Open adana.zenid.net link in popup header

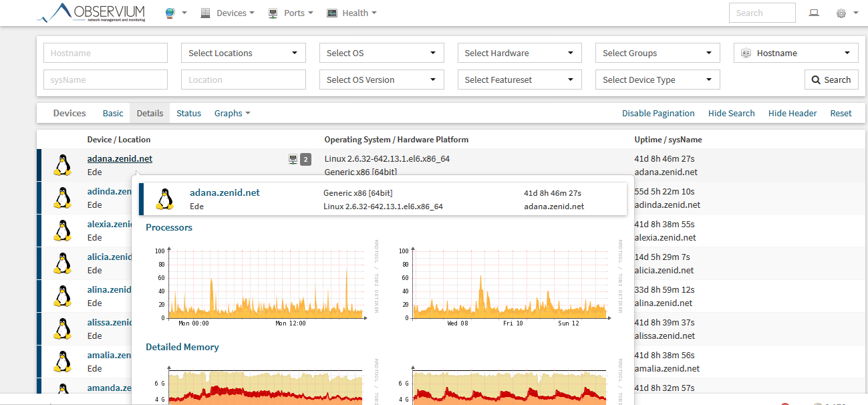tap(225, 192)
